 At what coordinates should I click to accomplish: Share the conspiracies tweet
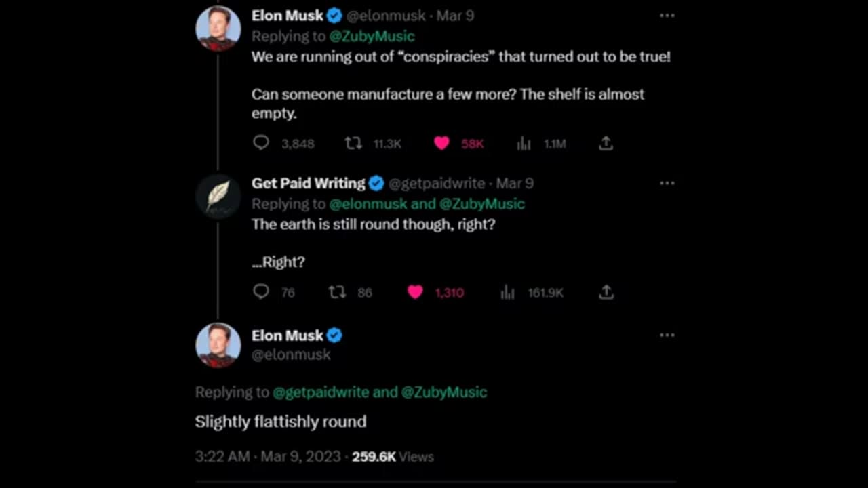(x=606, y=143)
